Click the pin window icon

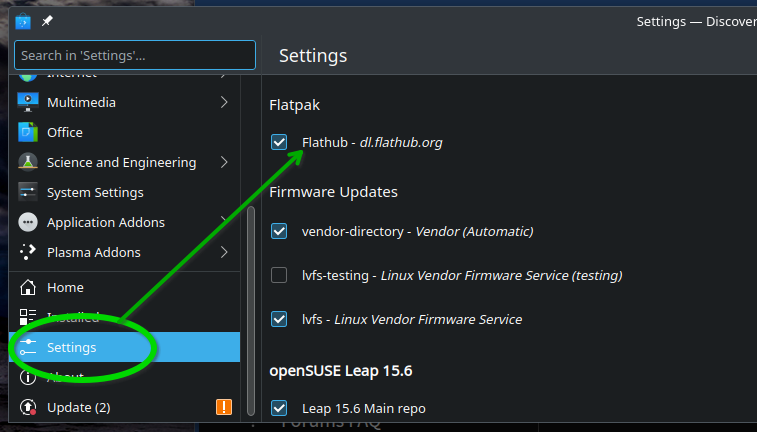tap(47, 21)
